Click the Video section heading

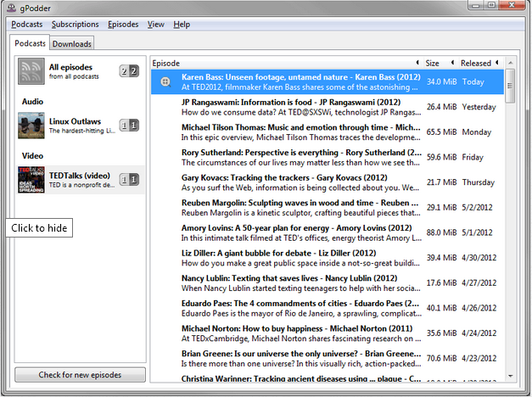click(x=32, y=156)
